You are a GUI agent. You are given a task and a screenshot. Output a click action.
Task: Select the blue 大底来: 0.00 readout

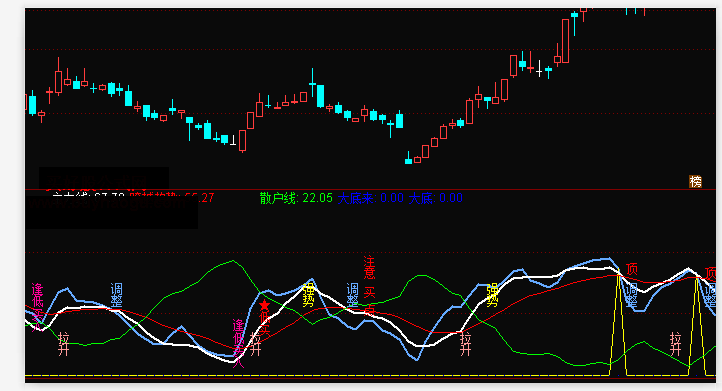click(371, 198)
